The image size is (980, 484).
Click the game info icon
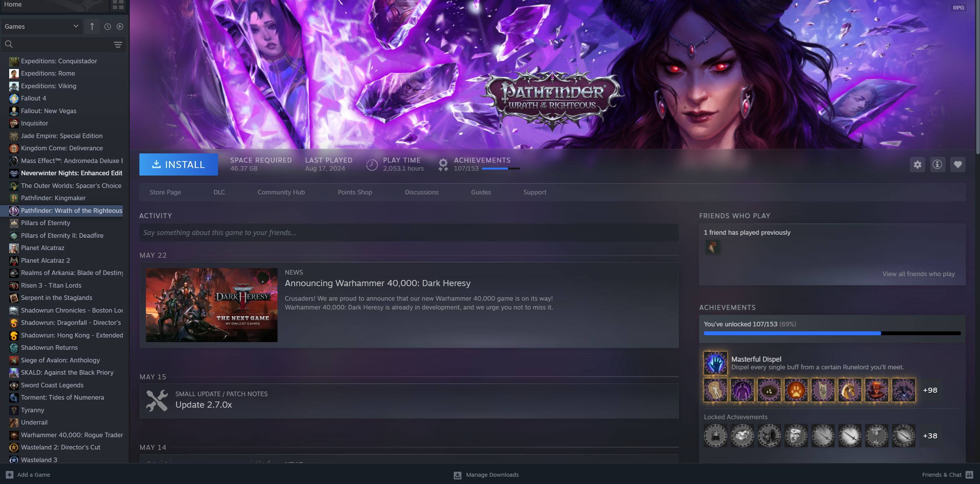(937, 165)
